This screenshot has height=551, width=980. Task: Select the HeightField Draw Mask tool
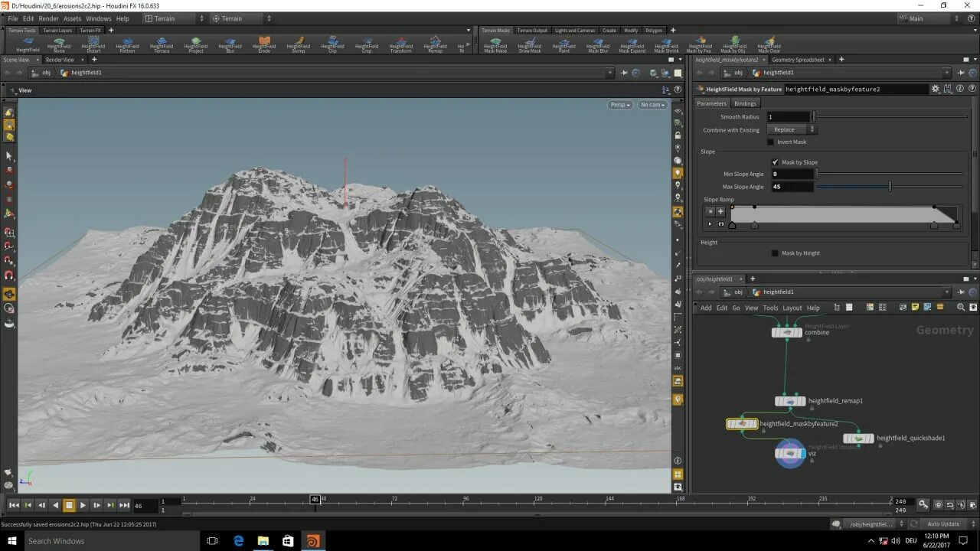click(530, 45)
